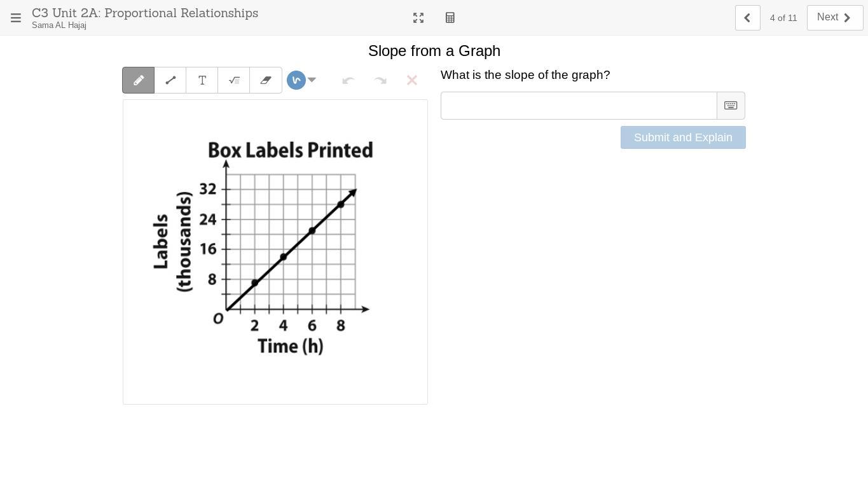Viewport: 868px width, 488px height.
Task: Click the Next button
Action: pos(834,18)
